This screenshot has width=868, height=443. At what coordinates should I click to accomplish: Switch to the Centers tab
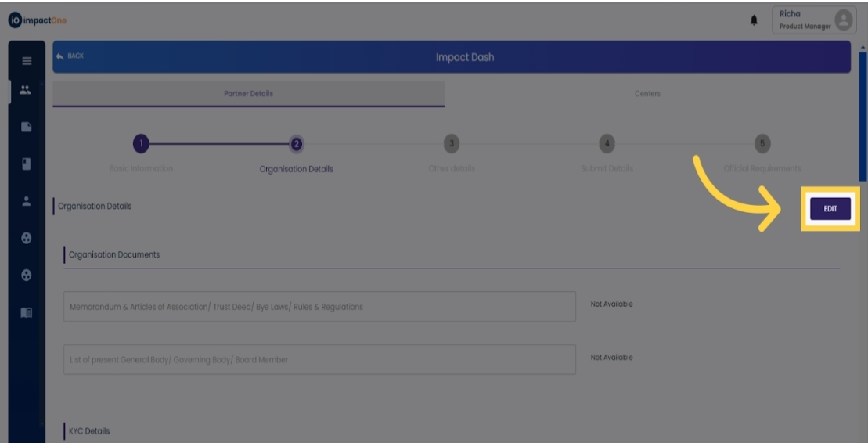[x=648, y=94]
